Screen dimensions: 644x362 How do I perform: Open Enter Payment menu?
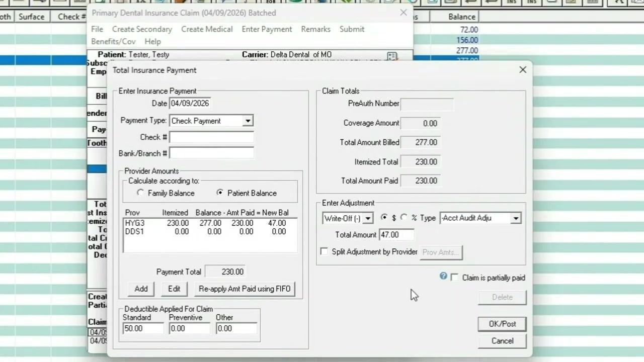pos(267,29)
